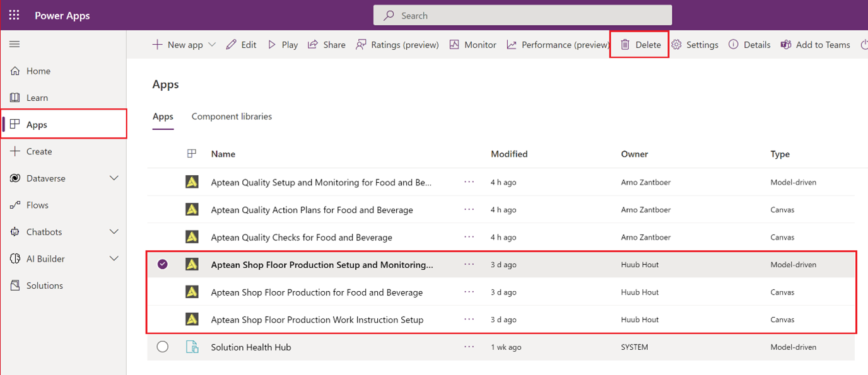Go to Solutions in left navigation
Screen dimensions: 868x375
(x=44, y=286)
